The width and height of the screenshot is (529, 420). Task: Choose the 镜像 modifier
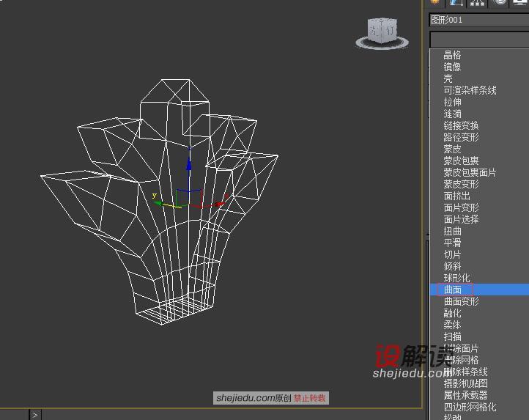[452, 67]
